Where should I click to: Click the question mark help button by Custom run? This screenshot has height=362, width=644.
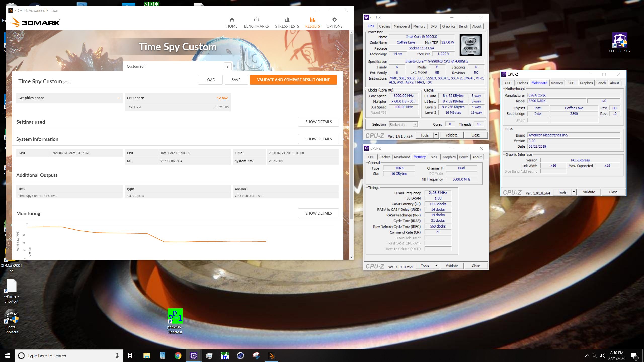pos(227,66)
